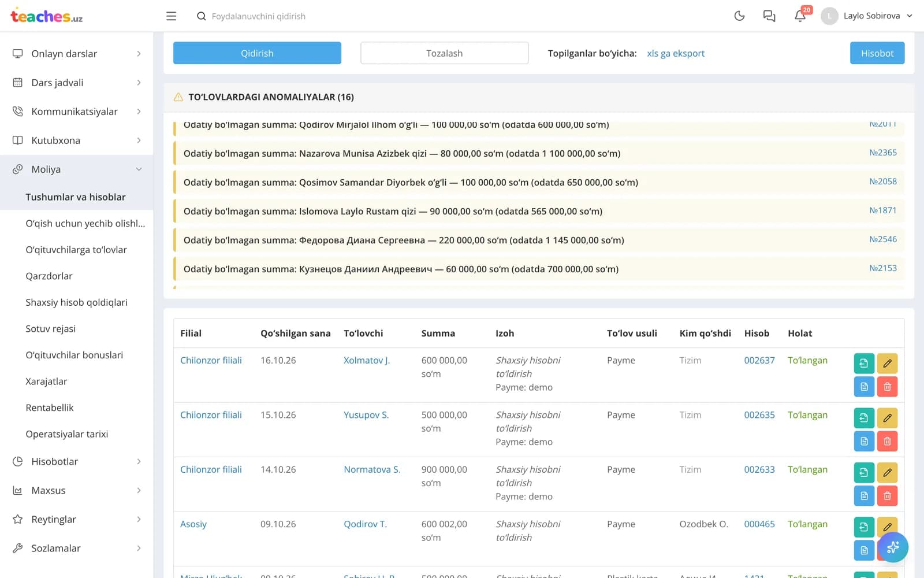The width and height of the screenshot is (924, 578).
Task: Open Xarajatlar submenu item
Action: click(46, 381)
